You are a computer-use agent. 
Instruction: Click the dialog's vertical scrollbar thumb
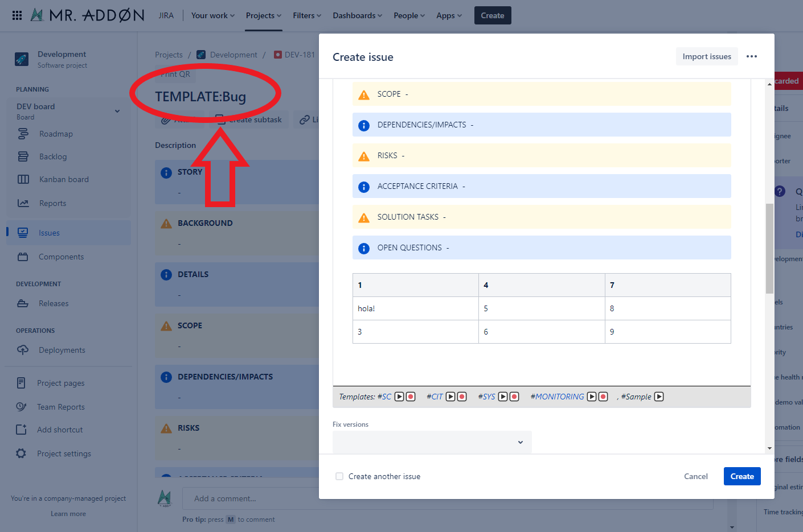coord(769,248)
